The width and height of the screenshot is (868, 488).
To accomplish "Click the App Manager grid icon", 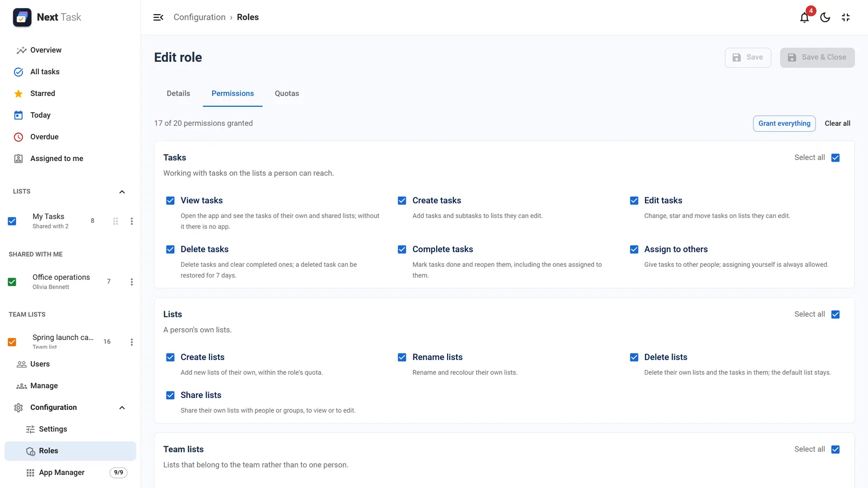I will 30,473.
